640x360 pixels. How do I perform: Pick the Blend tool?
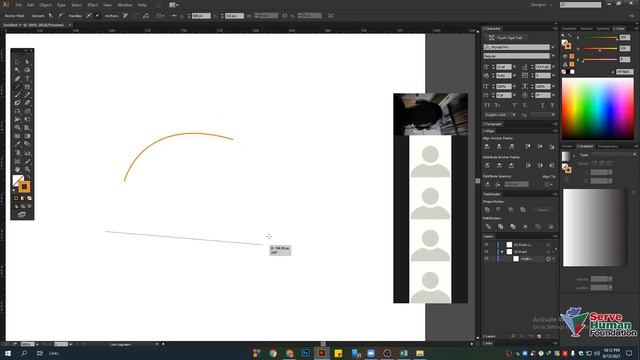(x=27, y=144)
